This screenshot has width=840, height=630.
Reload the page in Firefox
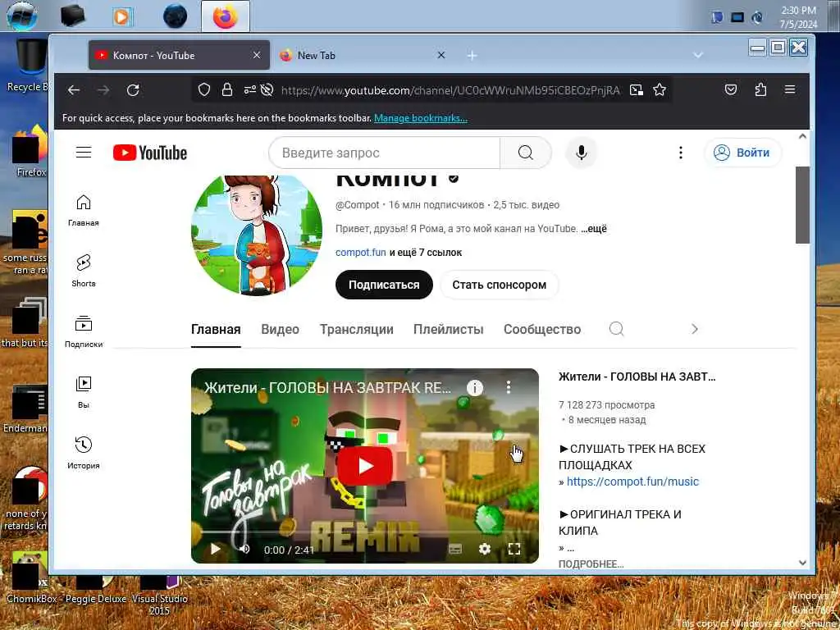133,90
